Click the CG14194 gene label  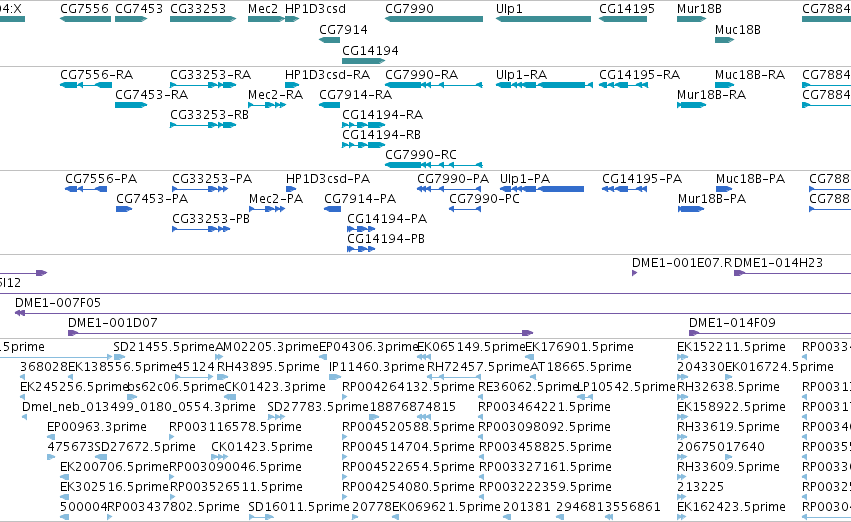(370, 50)
